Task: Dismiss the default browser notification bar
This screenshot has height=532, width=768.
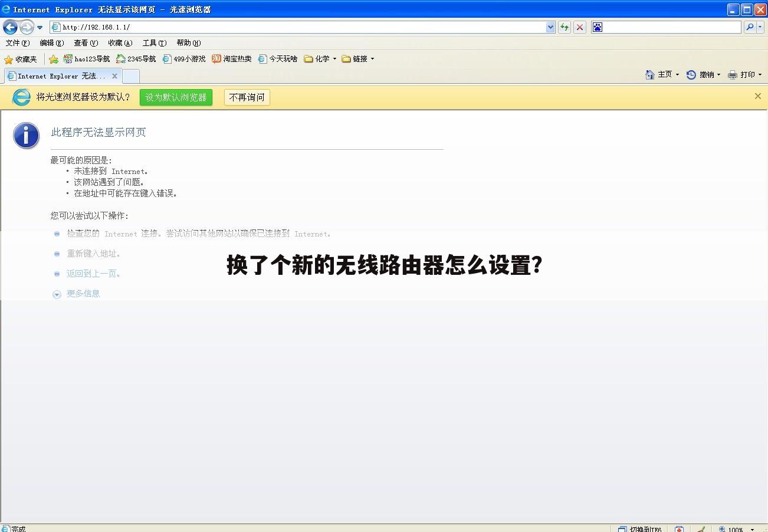Action: tap(758, 96)
